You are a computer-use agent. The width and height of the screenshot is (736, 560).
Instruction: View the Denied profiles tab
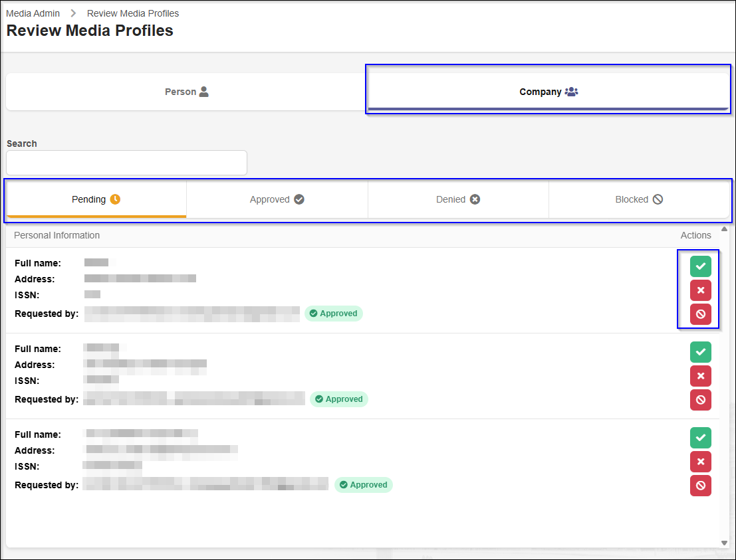(457, 199)
